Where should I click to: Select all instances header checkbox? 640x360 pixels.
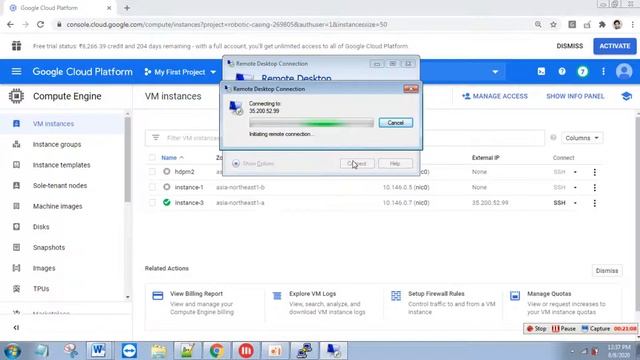click(x=152, y=158)
